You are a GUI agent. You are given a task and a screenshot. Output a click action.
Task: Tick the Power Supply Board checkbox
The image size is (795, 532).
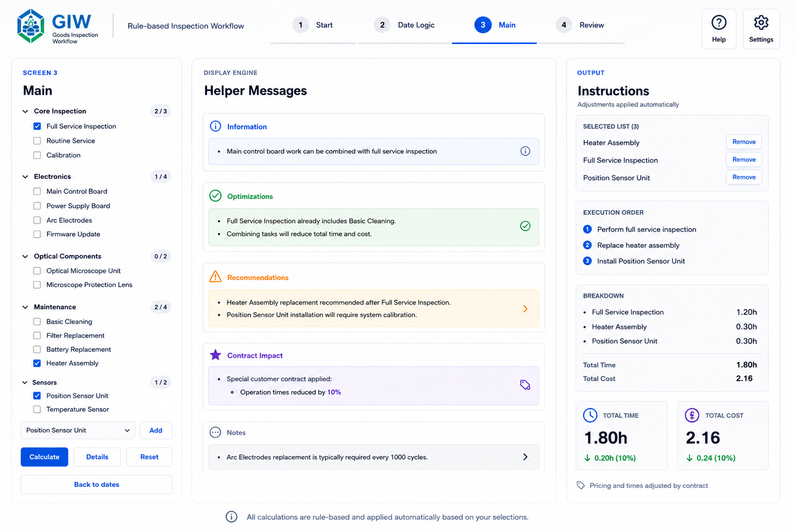tap(37, 206)
